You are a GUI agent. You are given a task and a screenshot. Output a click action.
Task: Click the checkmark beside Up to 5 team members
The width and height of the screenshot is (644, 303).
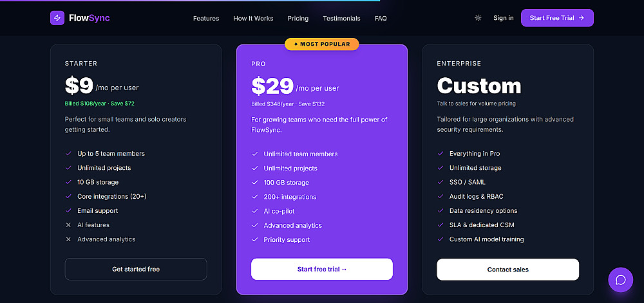[68, 154]
